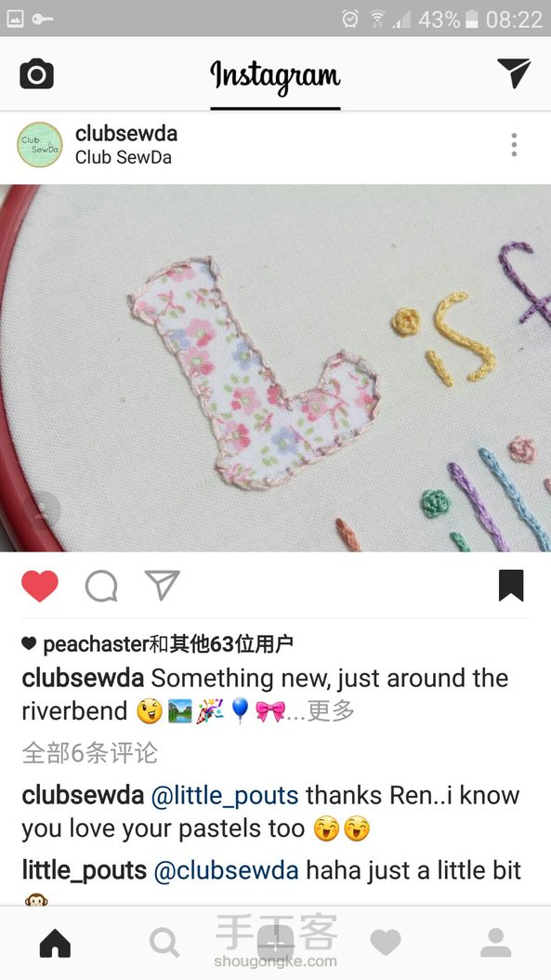Open the activity heart tab
The image size is (551, 980).
click(386, 943)
